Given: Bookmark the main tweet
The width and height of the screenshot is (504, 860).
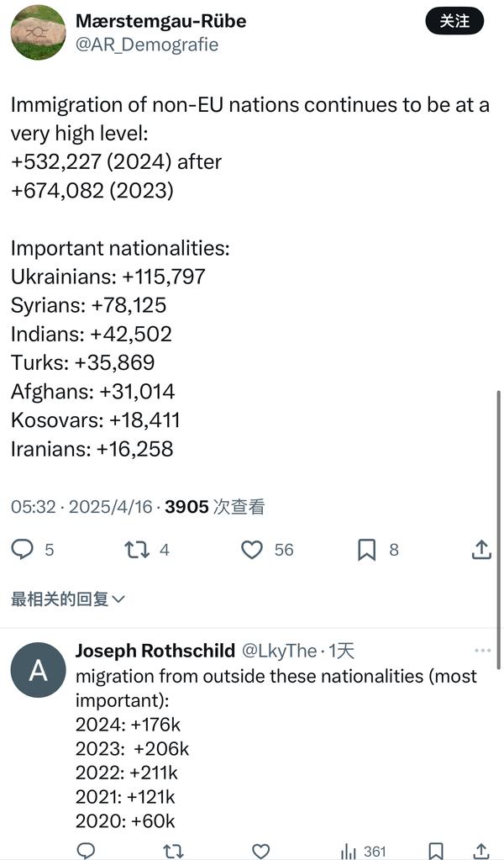Looking at the screenshot, I should (x=367, y=550).
